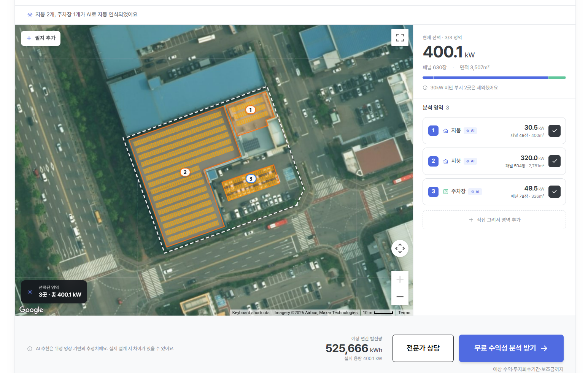Image resolution: width=588 pixels, height=373 pixels.
Task: Click 무료 수익성 분석 받기 button
Action: click(x=511, y=348)
